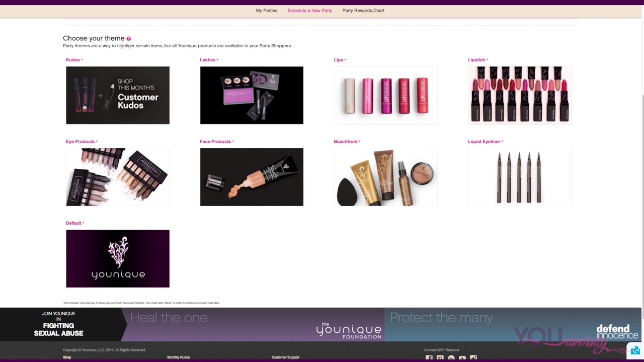Open the footer Customer Support link

pos(285,357)
